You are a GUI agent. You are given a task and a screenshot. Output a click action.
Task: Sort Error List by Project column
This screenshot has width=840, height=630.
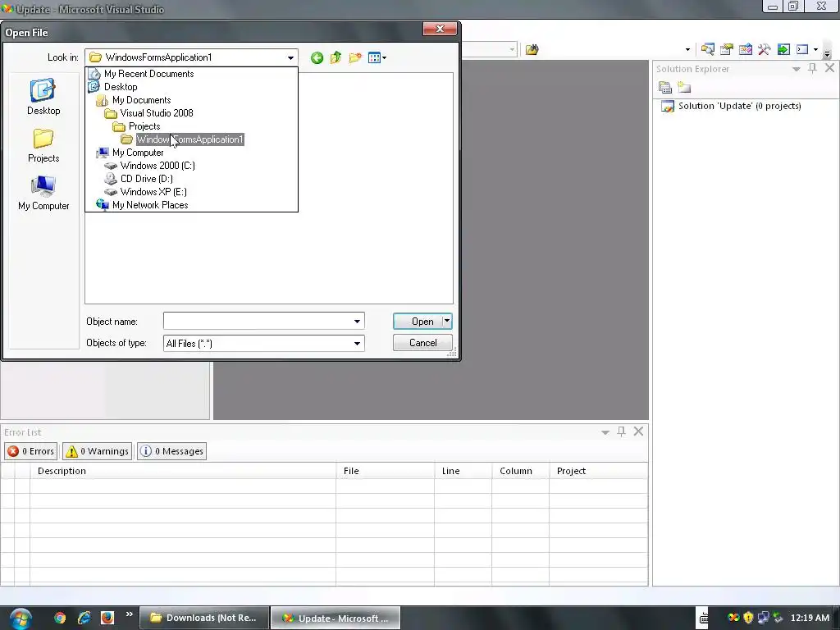pyautogui.click(x=598, y=471)
